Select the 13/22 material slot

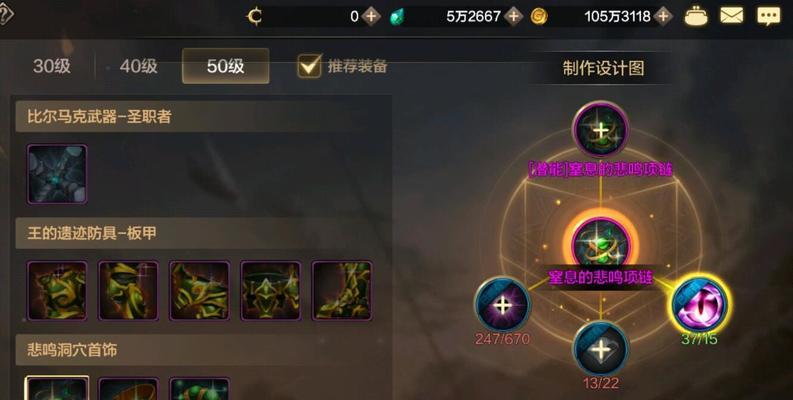tap(600, 349)
